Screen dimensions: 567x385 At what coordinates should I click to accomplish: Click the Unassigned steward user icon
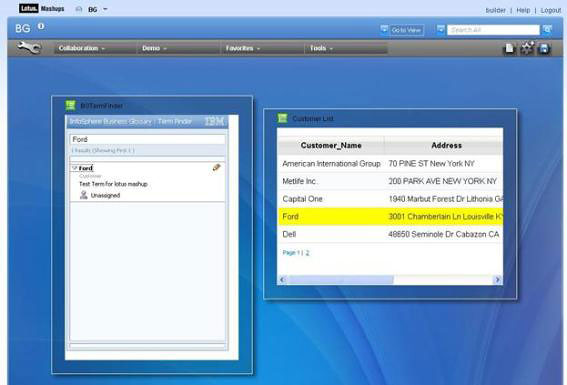(x=84, y=195)
